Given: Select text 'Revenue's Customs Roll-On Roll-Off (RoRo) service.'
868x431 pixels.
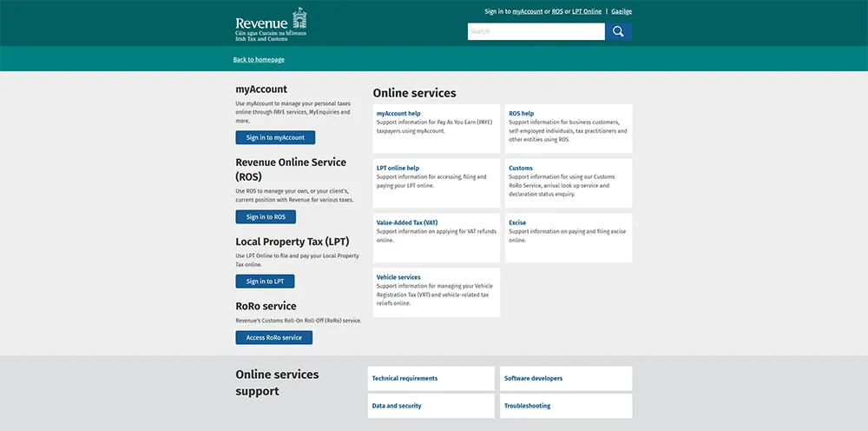Looking at the screenshot, I should [x=299, y=321].
